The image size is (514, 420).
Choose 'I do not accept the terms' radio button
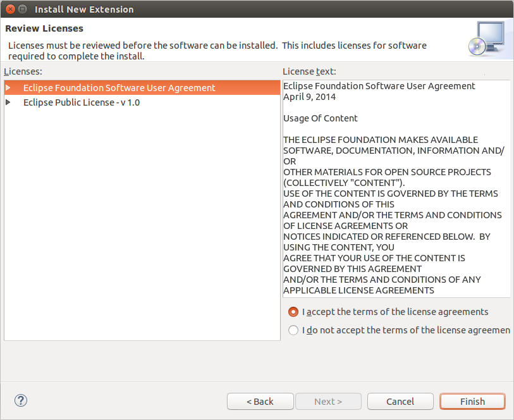tap(293, 330)
